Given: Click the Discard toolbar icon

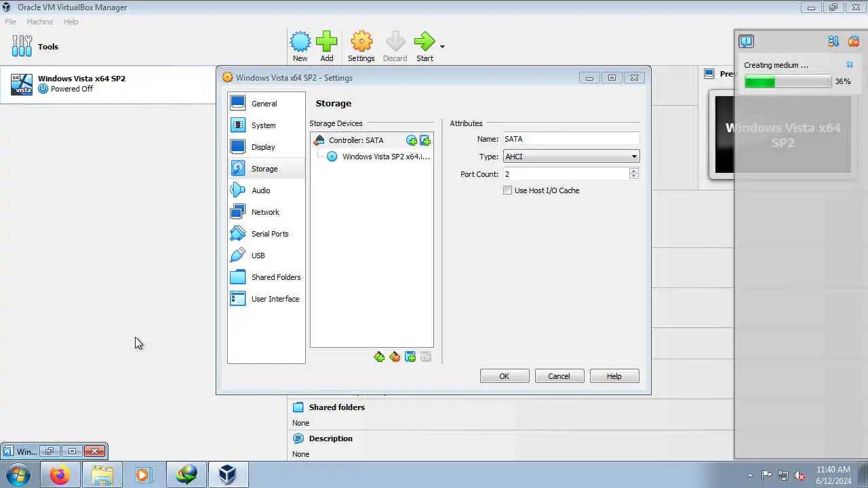Looking at the screenshot, I should 395,46.
